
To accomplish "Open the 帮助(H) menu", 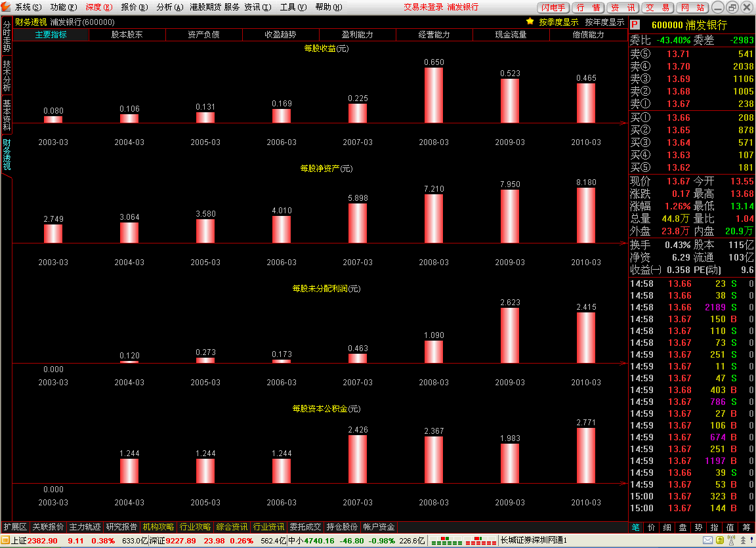I will [x=329, y=7].
